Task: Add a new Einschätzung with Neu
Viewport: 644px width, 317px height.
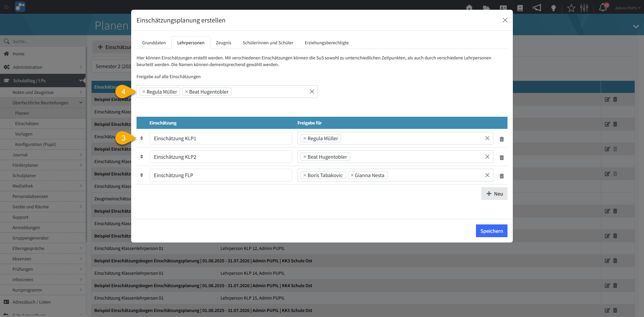Action: point(494,194)
